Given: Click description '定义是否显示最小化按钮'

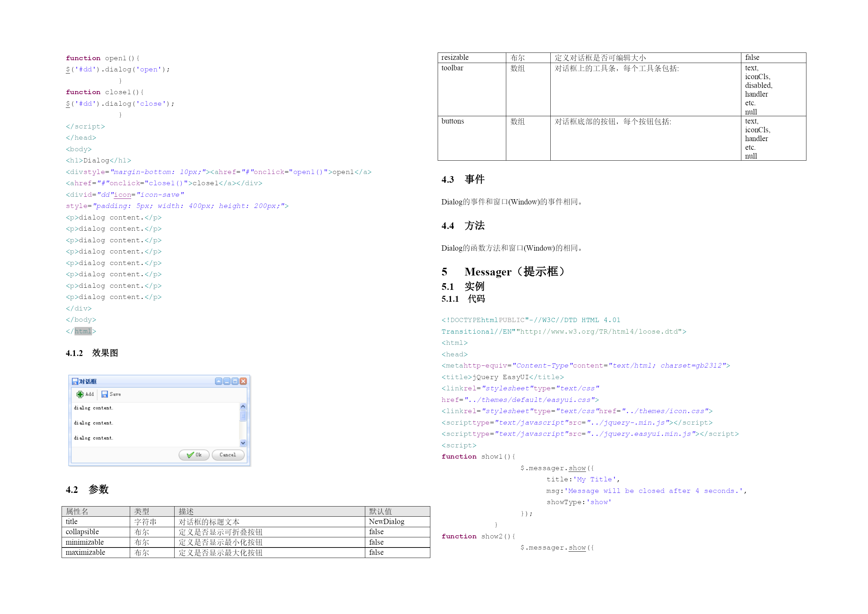Looking at the screenshot, I should [x=220, y=543].
